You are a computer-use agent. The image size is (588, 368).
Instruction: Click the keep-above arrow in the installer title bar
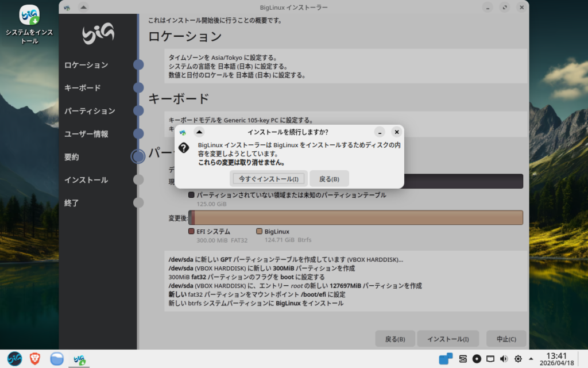(x=83, y=7)
